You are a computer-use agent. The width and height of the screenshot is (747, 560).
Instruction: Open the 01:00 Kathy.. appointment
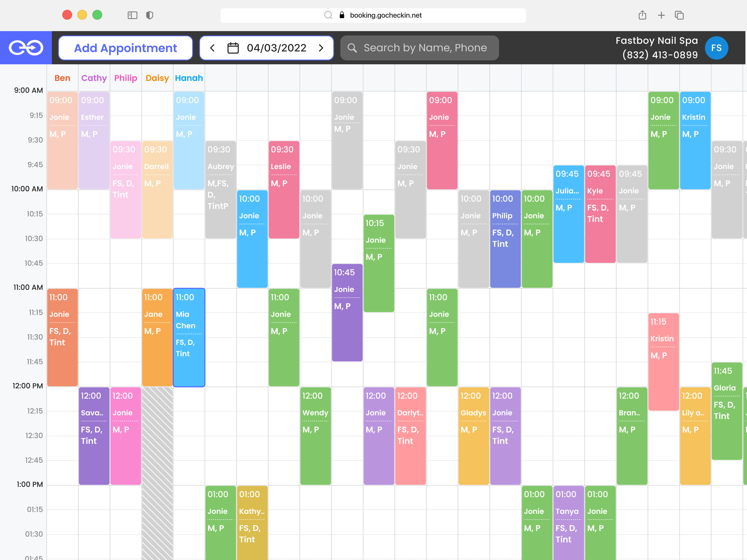click(252, 523)
